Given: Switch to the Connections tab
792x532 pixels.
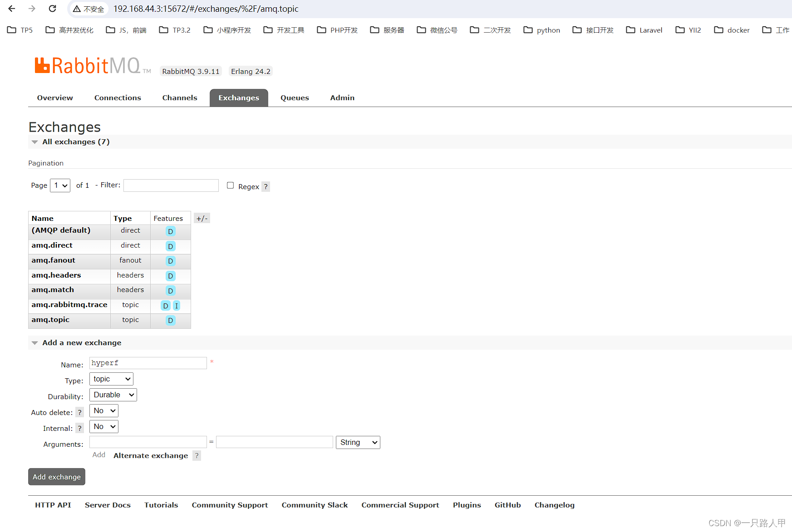Looking at the screenshot, I should pyautogui.click(x=118, y=98).
